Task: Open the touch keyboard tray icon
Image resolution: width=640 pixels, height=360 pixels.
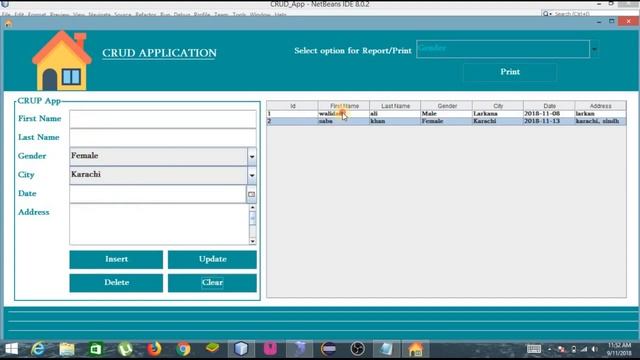Action: tap(533, 349)
